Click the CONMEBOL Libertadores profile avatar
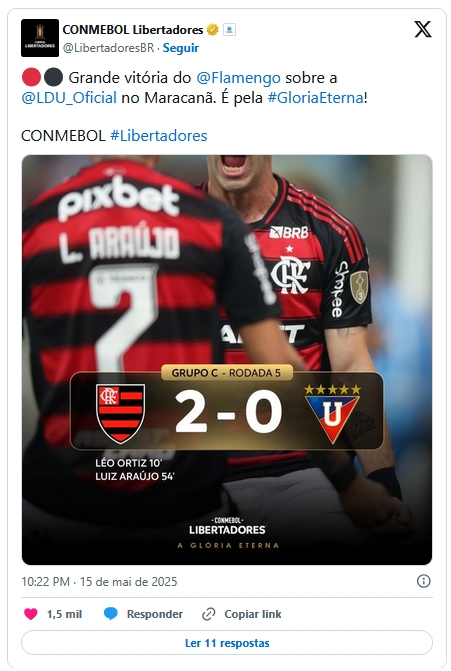Screen dimensions: 451x671 point(40,38)
